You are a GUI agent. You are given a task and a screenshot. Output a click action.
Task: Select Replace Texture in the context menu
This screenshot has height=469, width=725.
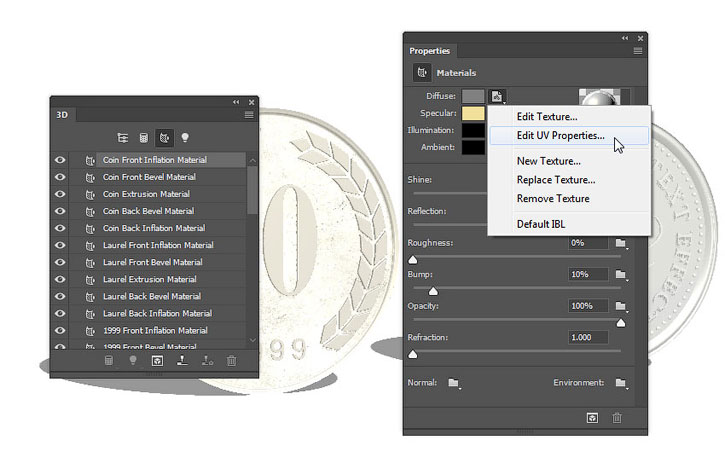pyautogui.click(x=555, y=180)
